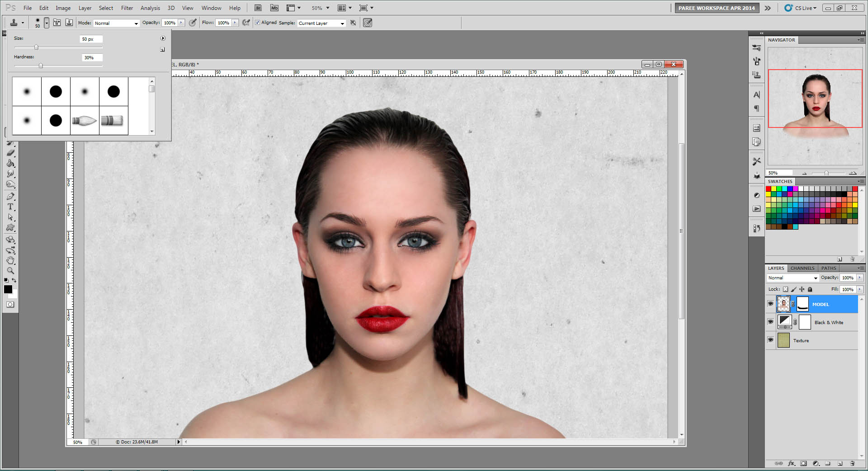Select the Horizontal Type tool
Screen dimensions: 868x471
tap(10, 207)
